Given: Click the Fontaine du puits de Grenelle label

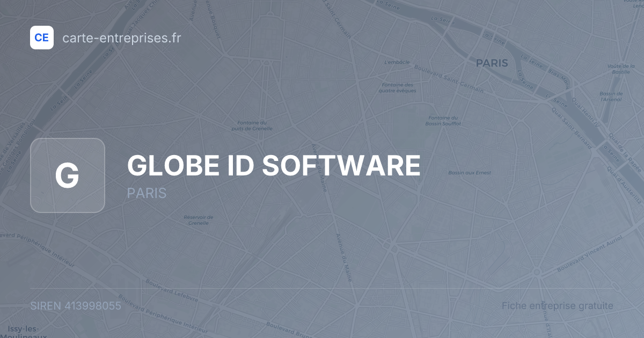Looking at the screenshot, I should click(252, 126).
